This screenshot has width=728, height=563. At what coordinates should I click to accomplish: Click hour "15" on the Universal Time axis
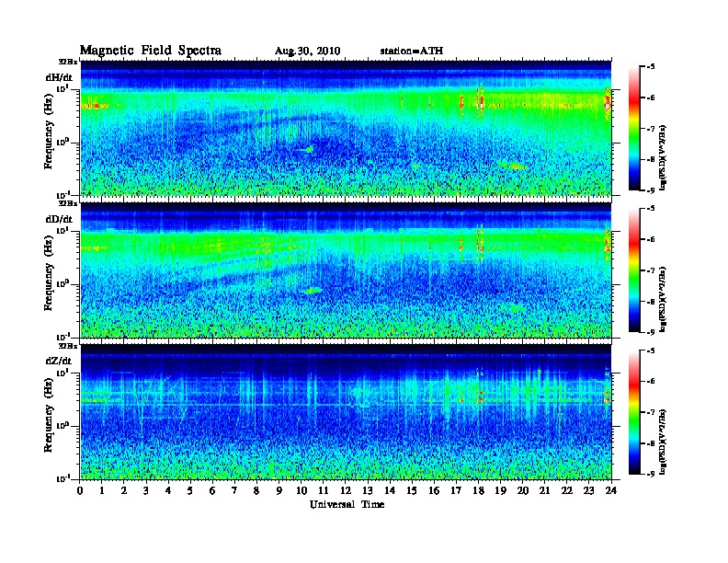click(413, 490)
